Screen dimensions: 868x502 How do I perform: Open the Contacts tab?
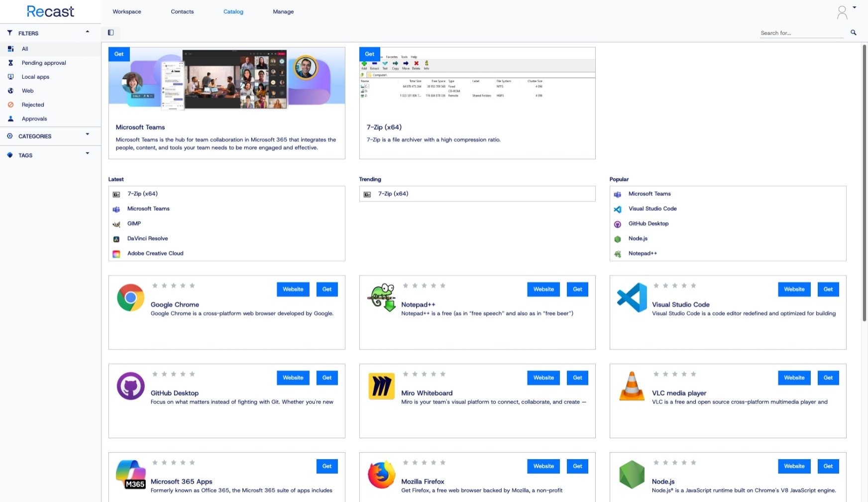(x=182, y=11)
